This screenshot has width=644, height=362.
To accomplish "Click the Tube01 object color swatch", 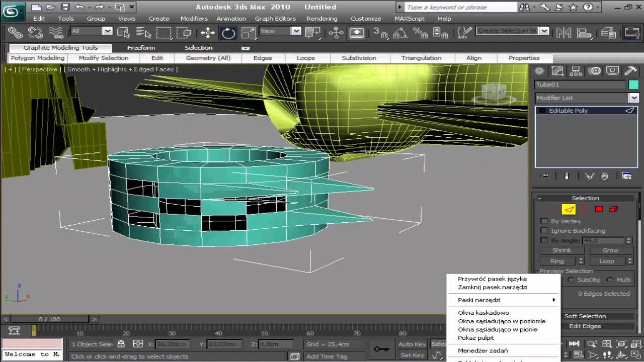I will click(633, 84).
